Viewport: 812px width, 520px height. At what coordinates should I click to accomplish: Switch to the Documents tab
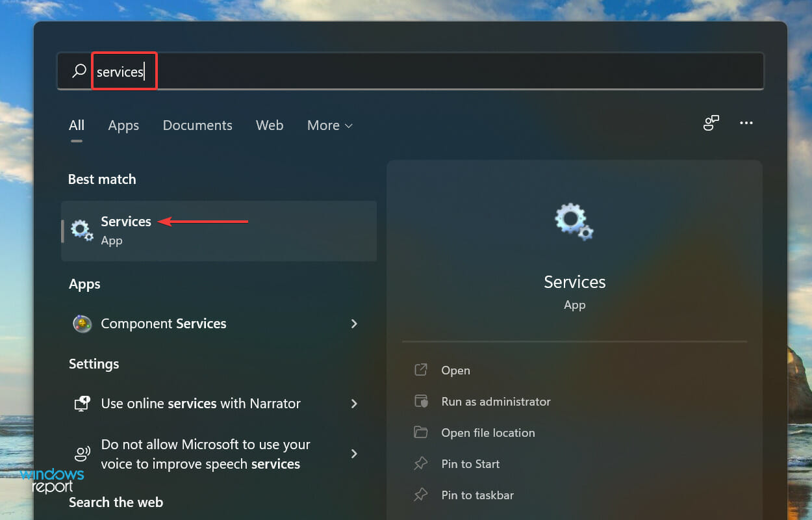pyautogui.click(x=197, y=125)
